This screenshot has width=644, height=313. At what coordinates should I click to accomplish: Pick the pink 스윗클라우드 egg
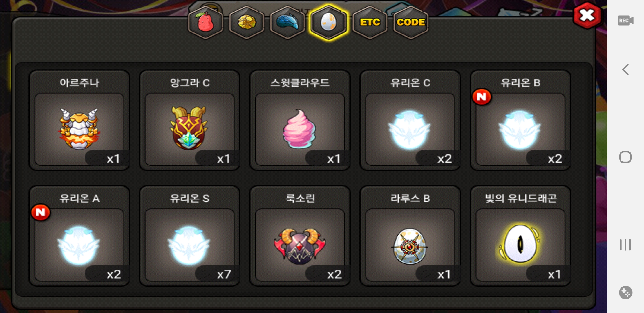[300, 120]
